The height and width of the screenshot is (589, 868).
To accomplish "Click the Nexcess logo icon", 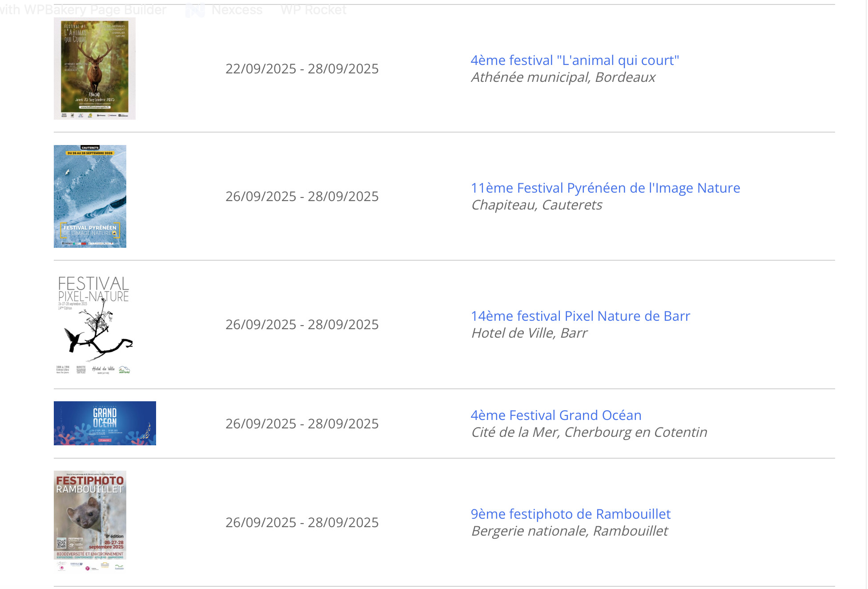I will 195,10.
